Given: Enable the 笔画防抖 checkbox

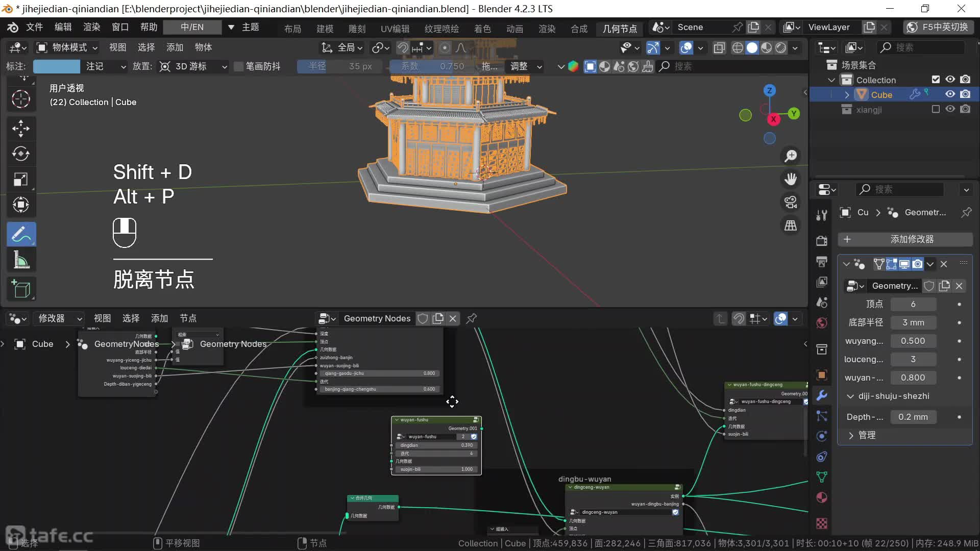Looking at the screenshot, I should [238, 66].
